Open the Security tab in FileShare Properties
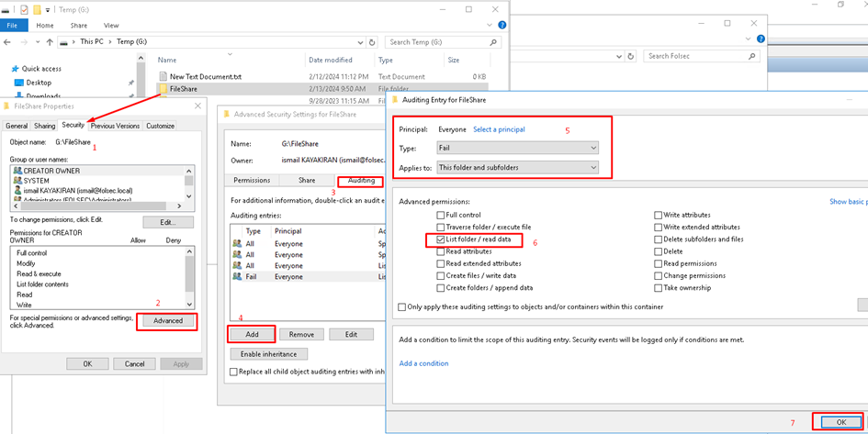868x434 pixels. pyautogui.click(x=73, y=126)
